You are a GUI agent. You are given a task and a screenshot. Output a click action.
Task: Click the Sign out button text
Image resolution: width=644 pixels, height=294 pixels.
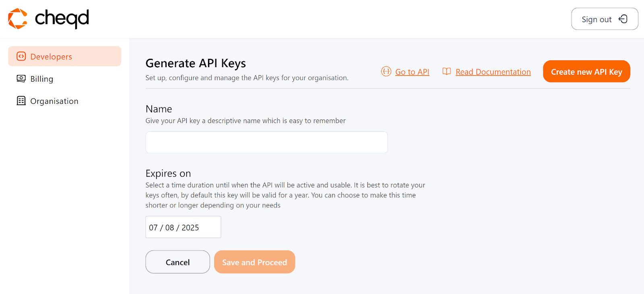(x=597, y=19)
